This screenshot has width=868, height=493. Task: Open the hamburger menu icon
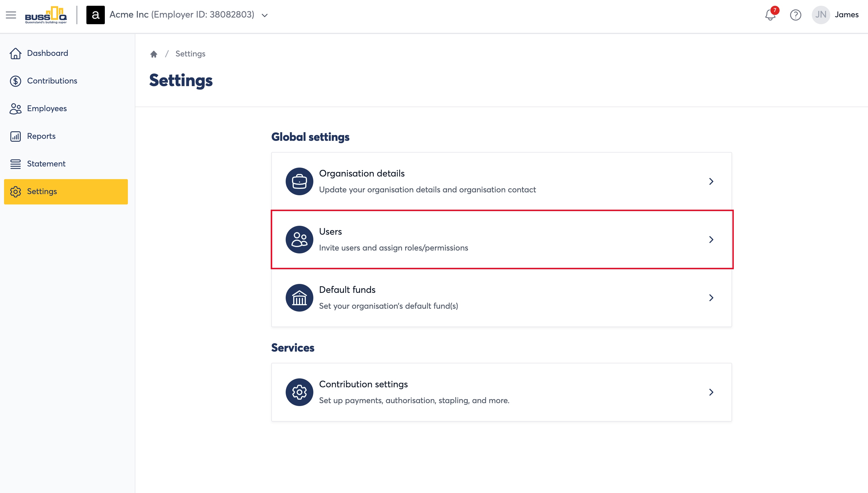pos(11,15)
